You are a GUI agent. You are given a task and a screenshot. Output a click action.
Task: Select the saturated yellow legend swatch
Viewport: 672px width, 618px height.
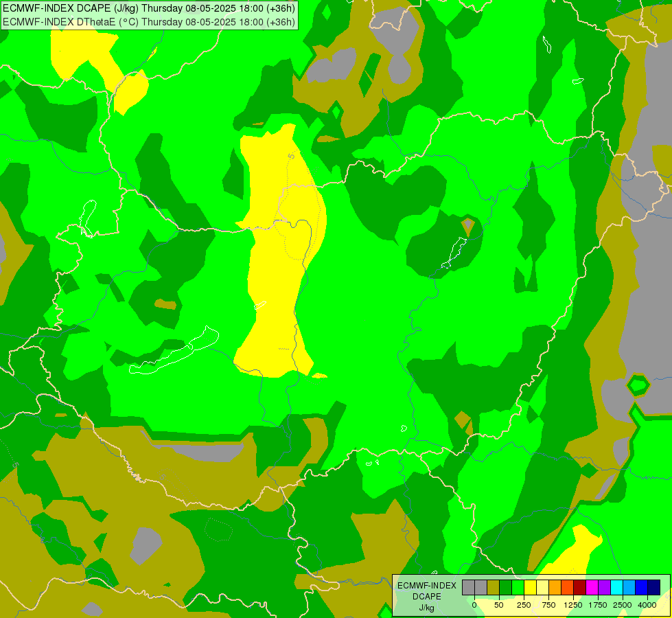tap(530, 588)
